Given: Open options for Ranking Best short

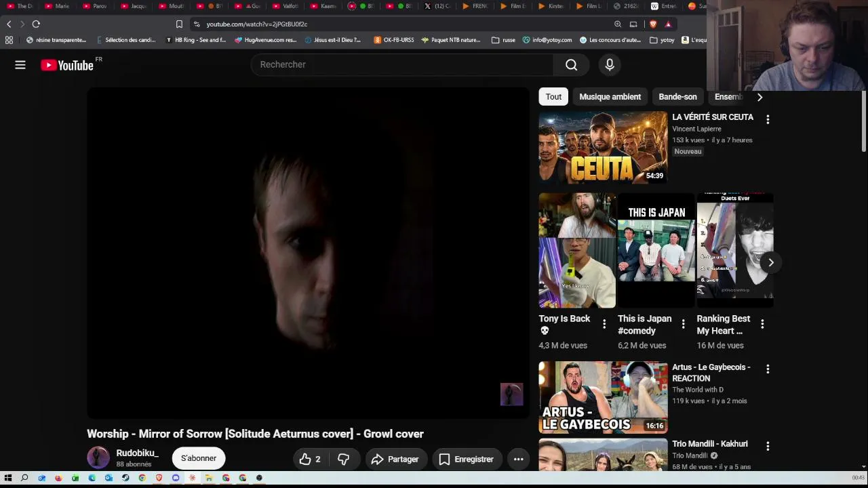Looking at the screenshot, I should click(762, 324).
